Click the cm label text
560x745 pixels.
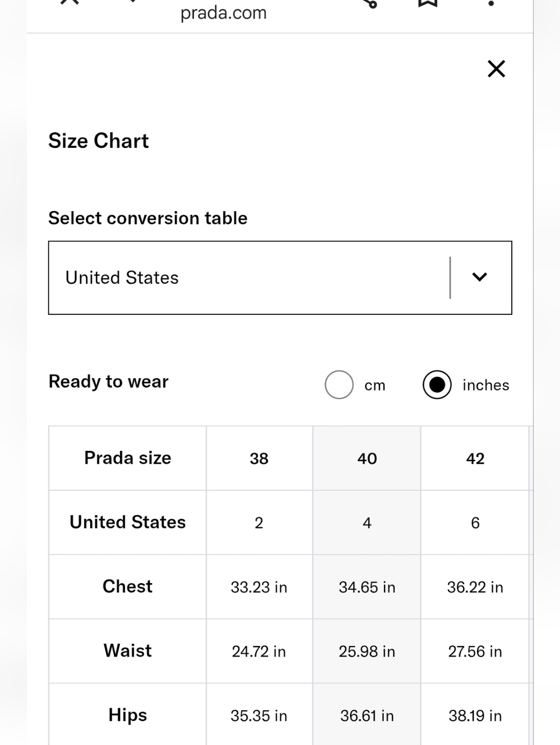tap(375, 385)
